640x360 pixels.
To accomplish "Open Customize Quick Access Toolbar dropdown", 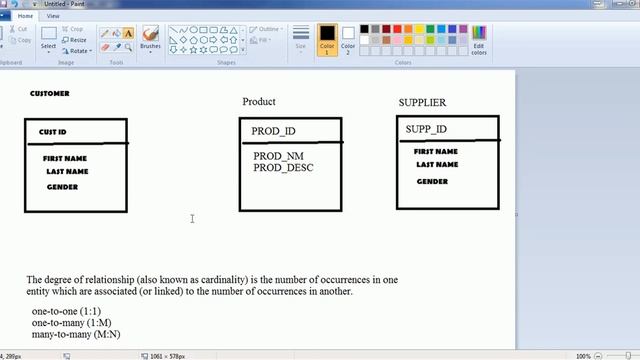I will [34, 4].
